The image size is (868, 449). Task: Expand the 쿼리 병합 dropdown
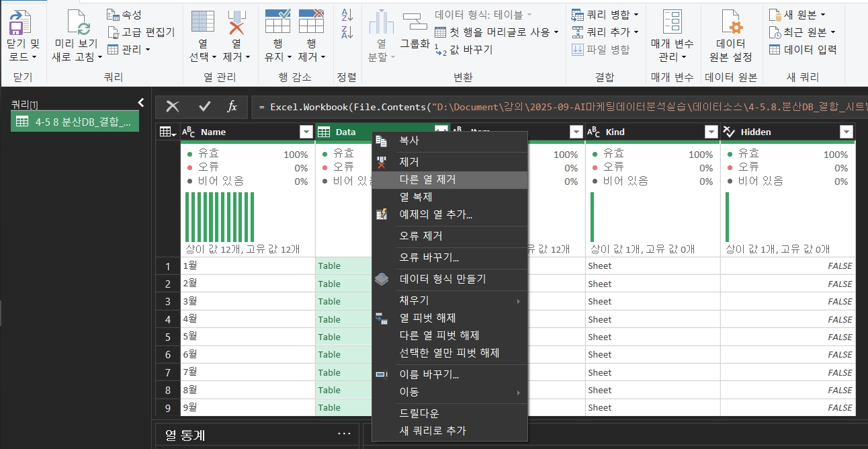click(636, 14)
